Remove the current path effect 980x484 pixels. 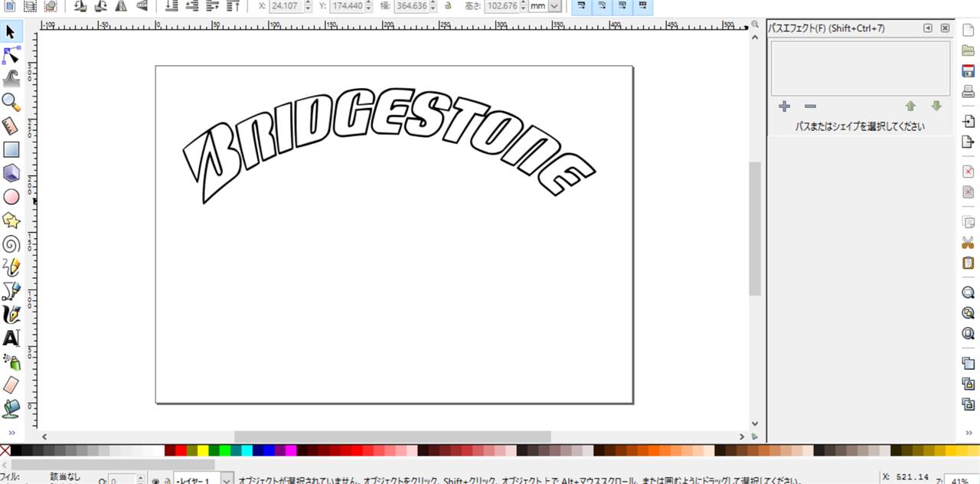[810, 106]
